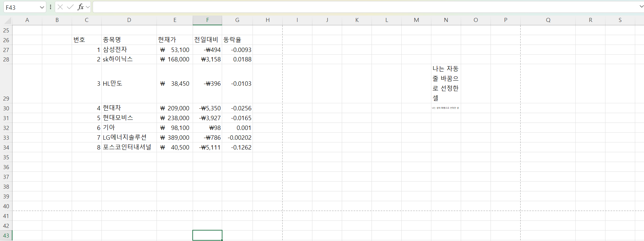Select row 43 header

point(6,236)
